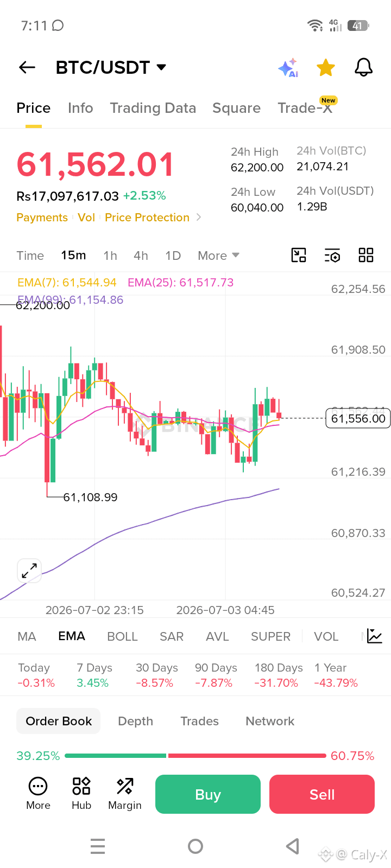The width and height of the screenshot is (391, 868).
Task: Enable the AVL indicator
Action: (217, 636)
